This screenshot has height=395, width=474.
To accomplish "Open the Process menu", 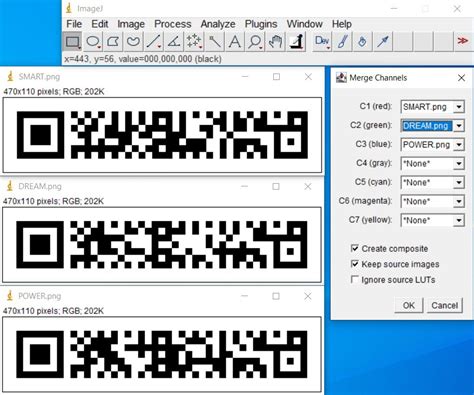I will tap(173, 24).
